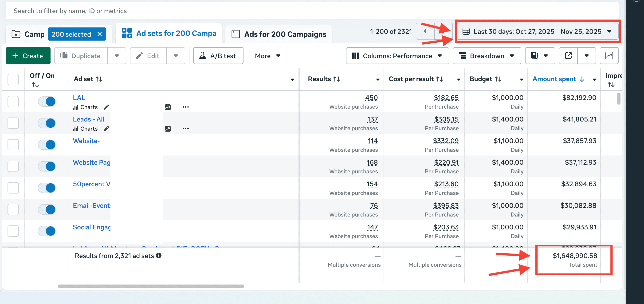Expand the Breakdown dropdown
Image resolution: width=644 pixels, height=304 pixels.
(x=487, y=56)
